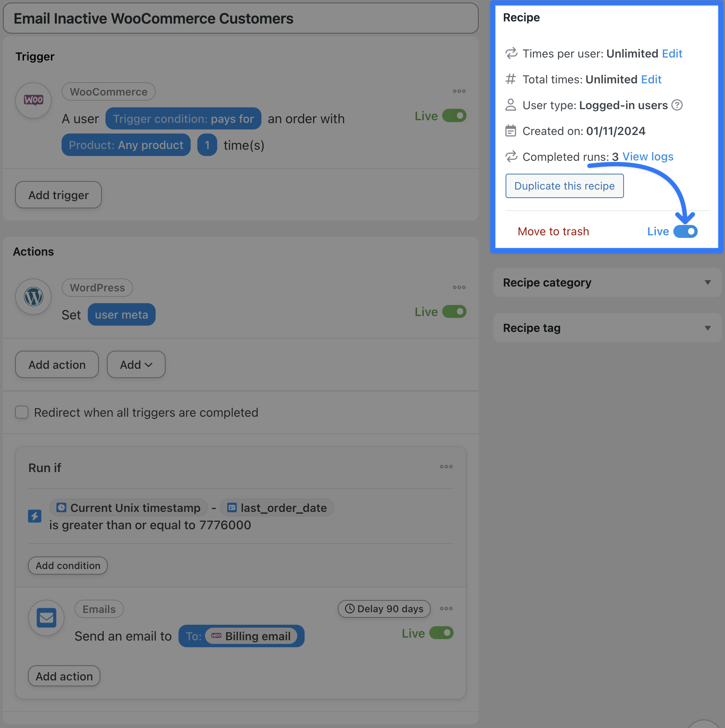Click the recipe title input field
Viewport: 725px width, 728px height.
coord(240,18)
